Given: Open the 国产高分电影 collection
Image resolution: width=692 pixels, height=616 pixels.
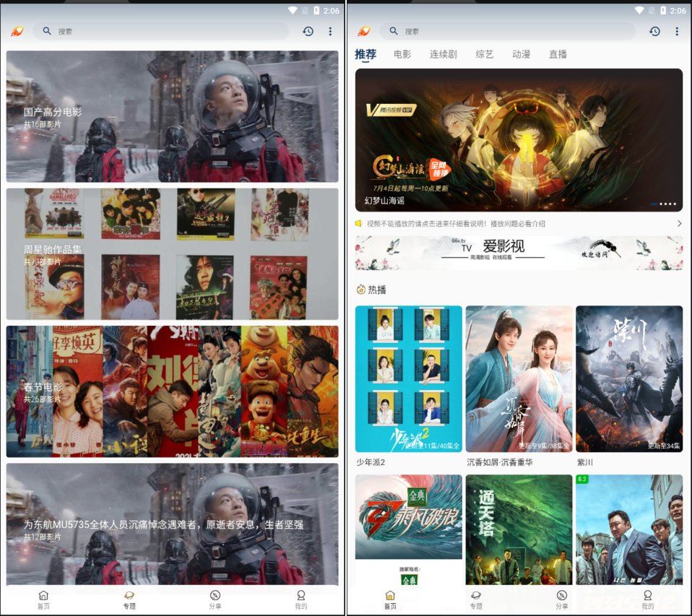Looking at the screenshot, I should pos(172,116).
